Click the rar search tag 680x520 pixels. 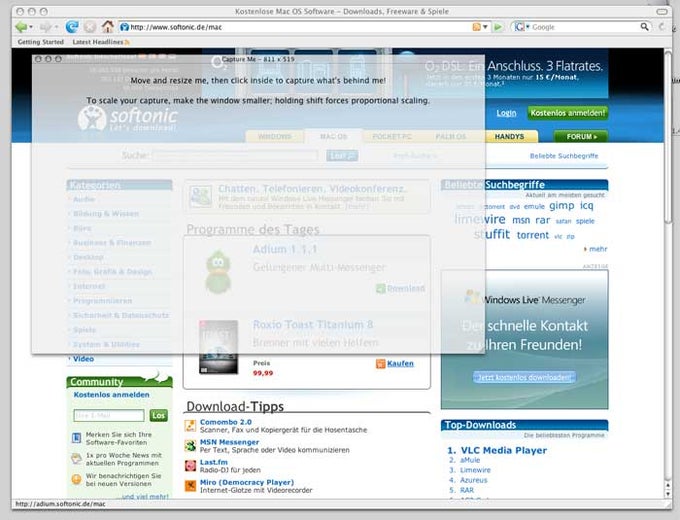[543, 220]
